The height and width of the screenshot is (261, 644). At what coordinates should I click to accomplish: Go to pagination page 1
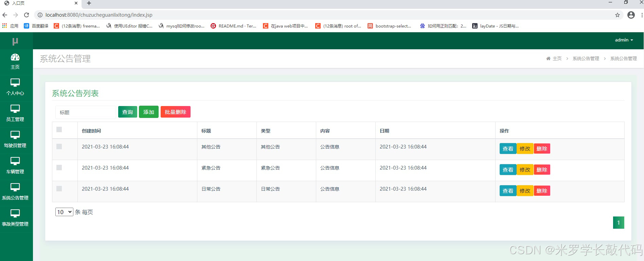coord(619,223)
